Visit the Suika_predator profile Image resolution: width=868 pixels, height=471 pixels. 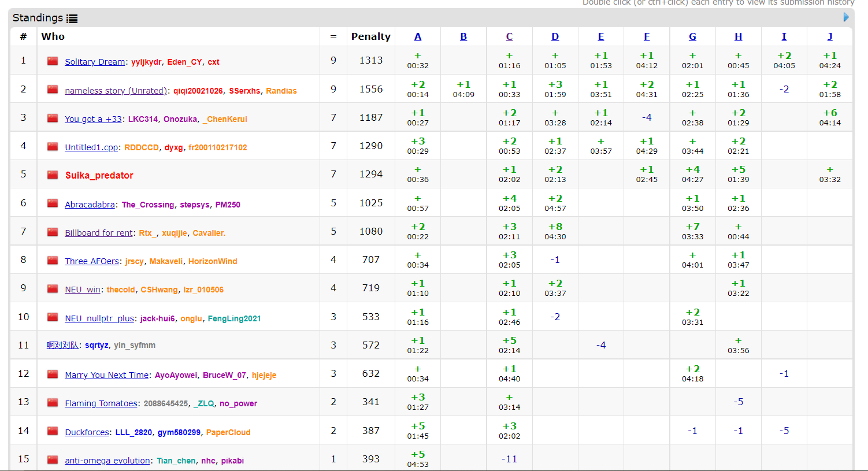99,175
